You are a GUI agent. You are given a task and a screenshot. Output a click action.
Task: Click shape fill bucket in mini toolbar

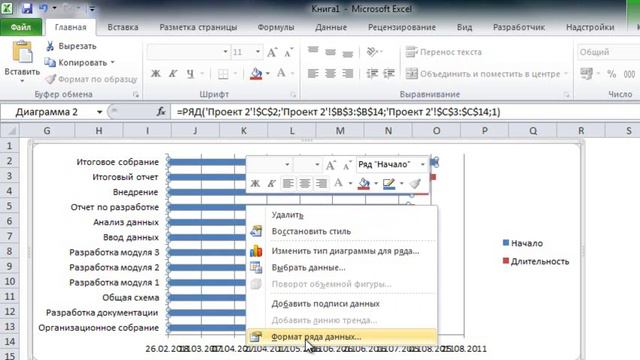point(363,184)
